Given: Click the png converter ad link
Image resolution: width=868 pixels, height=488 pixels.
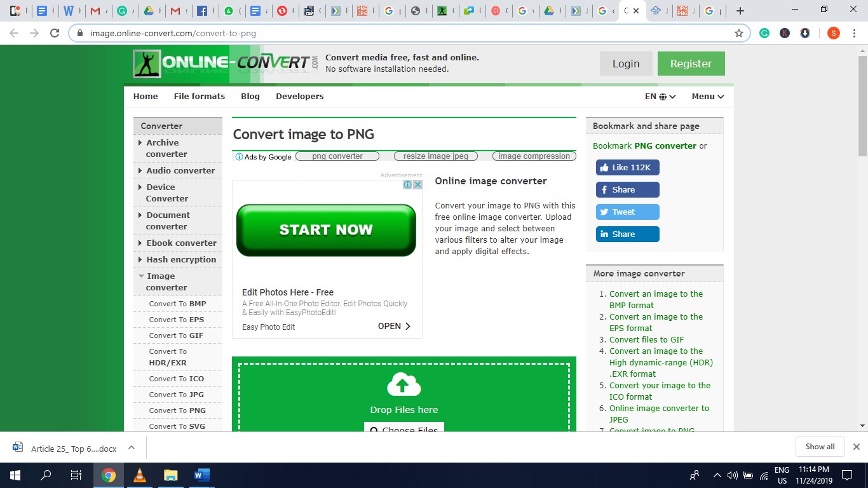Looking at the screenshot, I should pyautogui.click(x=337, y=156).
